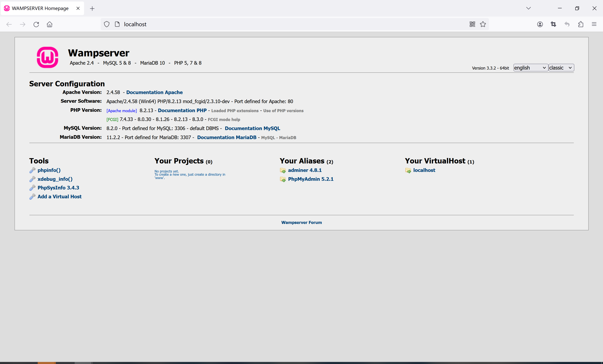Bookmark this page with the star icon
603x364 pixels.
pyautogui.click(x=483, y=24)
